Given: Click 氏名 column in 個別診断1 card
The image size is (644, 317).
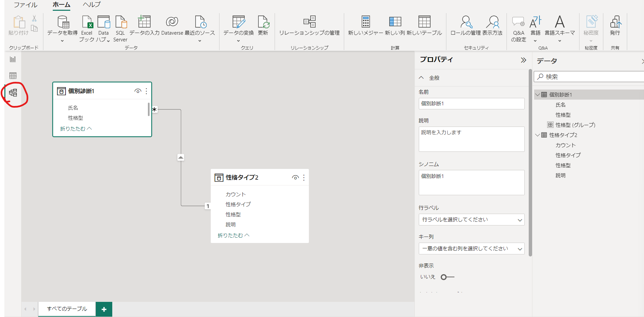Looking at the screenshot, I should coord(73,108).
